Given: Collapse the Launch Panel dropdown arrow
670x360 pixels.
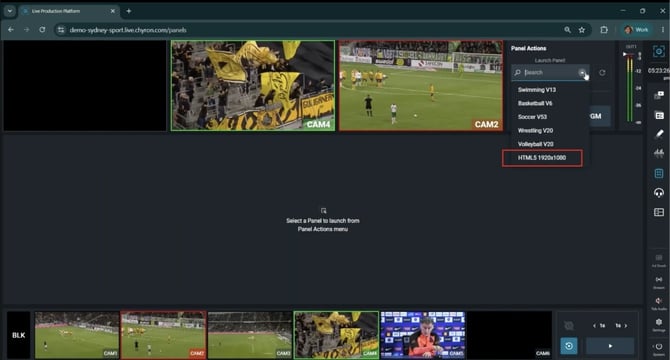Looking at the screenshot, I should click(x=582, y=73).
